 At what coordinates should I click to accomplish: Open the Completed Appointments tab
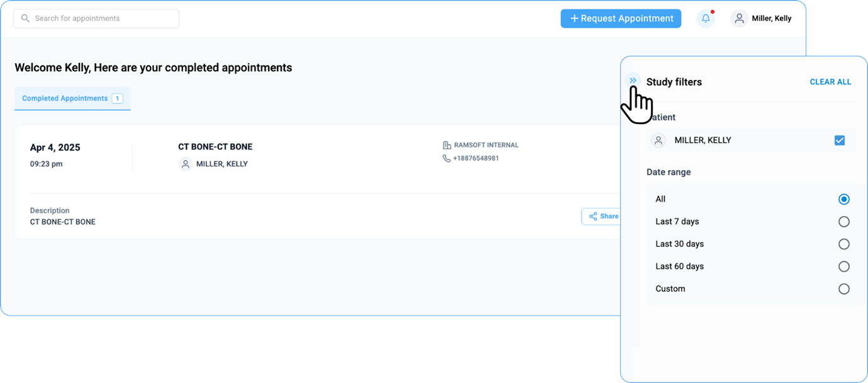[x=72, y=99]
